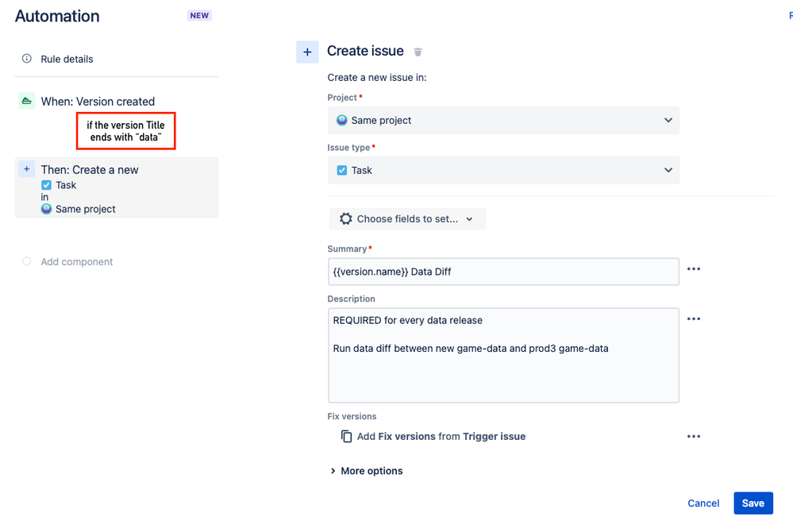
Task: Open the Summary field more options dots
Action: point(694,269)
